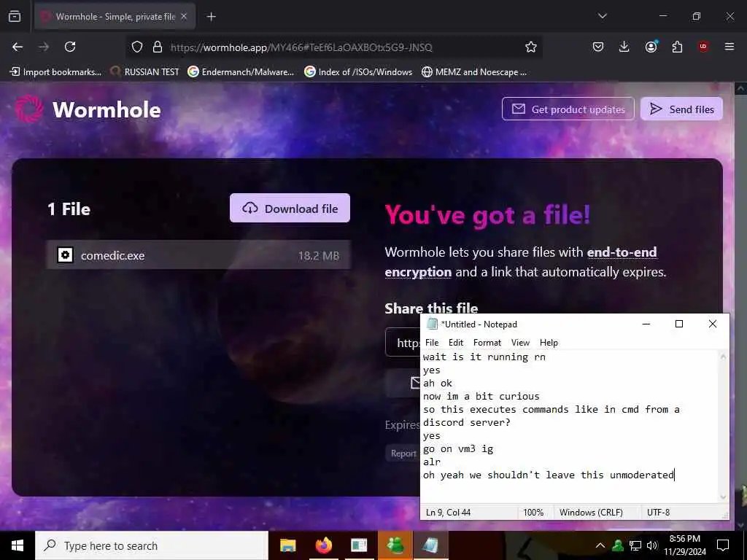Click the Notepad title bar icon

tap(432, 324)
